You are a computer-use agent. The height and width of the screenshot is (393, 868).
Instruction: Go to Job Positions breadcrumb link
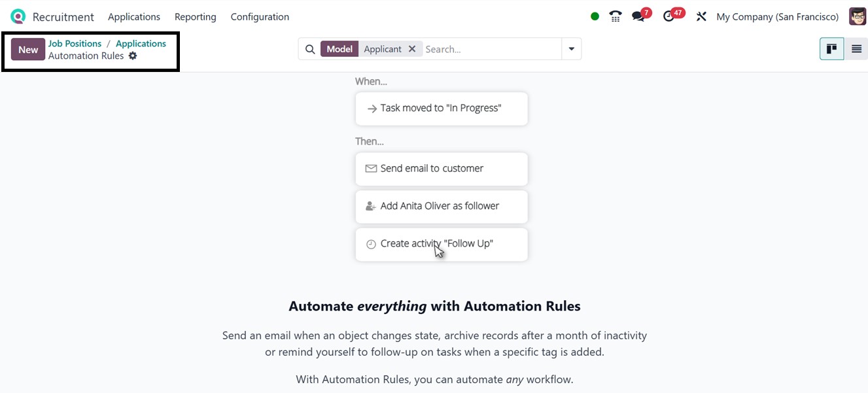coord(75,43)
